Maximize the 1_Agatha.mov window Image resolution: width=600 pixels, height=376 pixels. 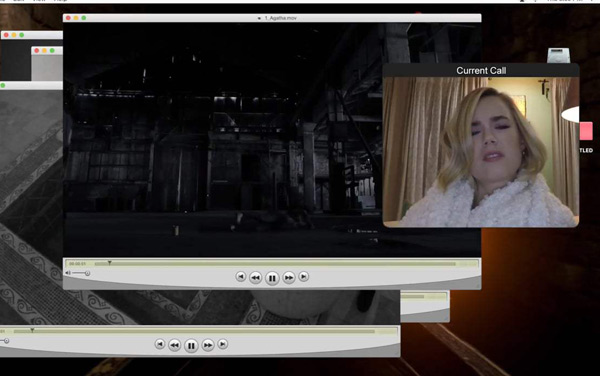click(x=83, y=18)
